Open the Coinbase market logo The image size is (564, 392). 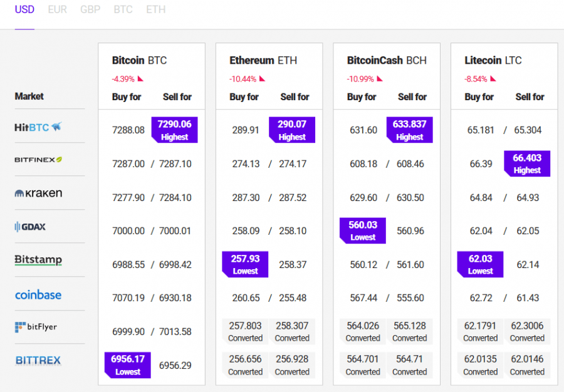pyautogui.click(x=38, y=295)
